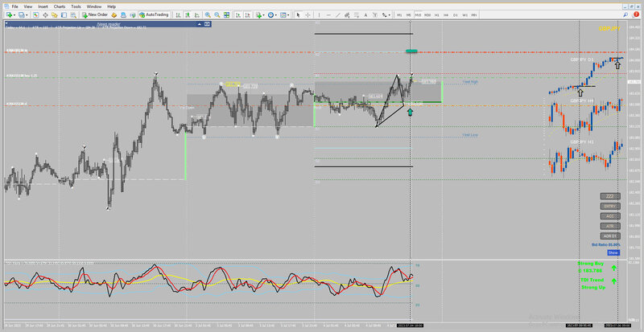The width and height of the screenshot is (644, 332).
Task: Click the Profiles toolbar icon
Action: pos(21,14)
